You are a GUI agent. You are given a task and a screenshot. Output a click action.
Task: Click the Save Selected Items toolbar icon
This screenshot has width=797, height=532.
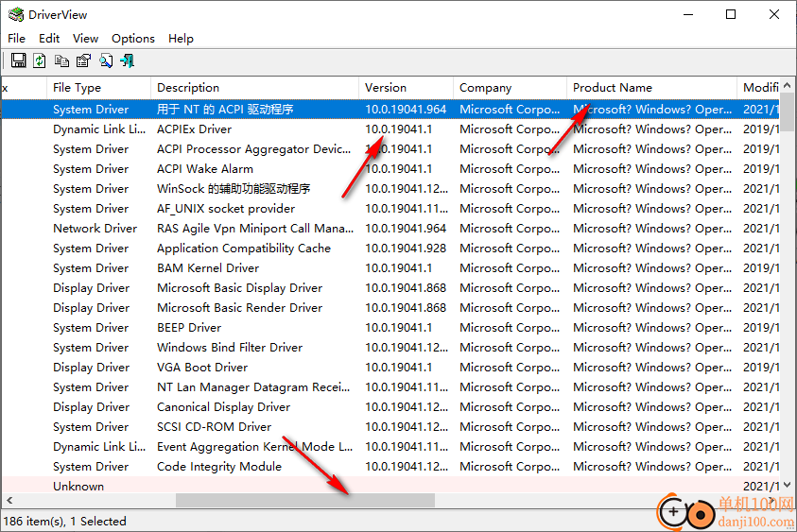coord(18,61)
